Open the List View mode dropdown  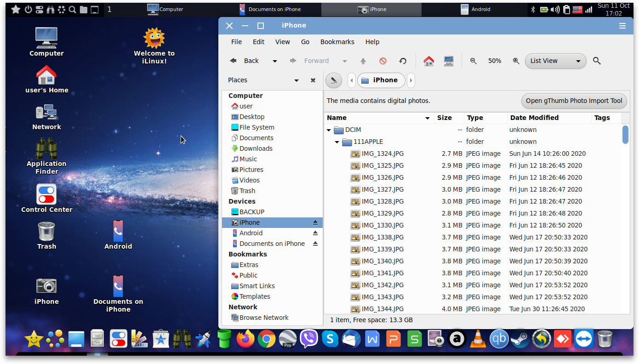point(555,61)
